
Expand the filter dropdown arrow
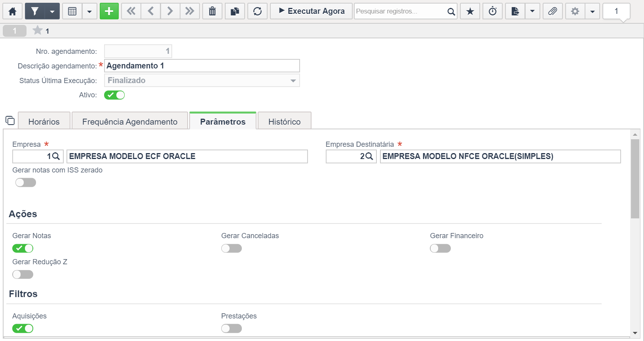[52, 11]
